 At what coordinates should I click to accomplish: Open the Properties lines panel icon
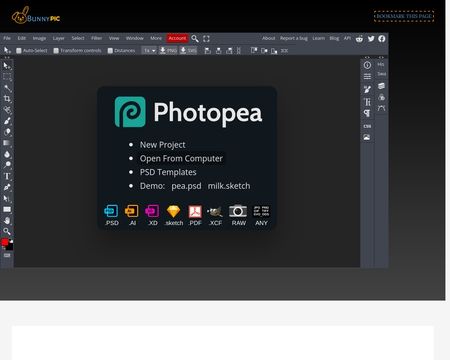[367, 77]
